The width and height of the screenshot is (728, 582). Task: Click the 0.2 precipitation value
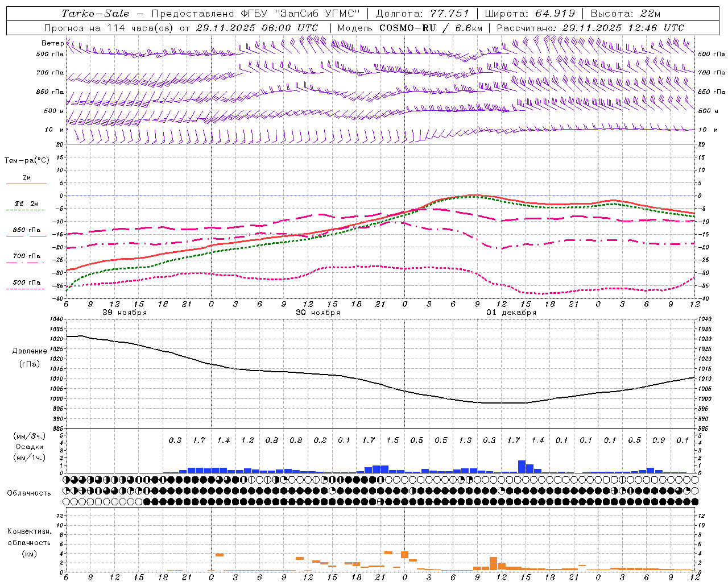click(320, 440)
